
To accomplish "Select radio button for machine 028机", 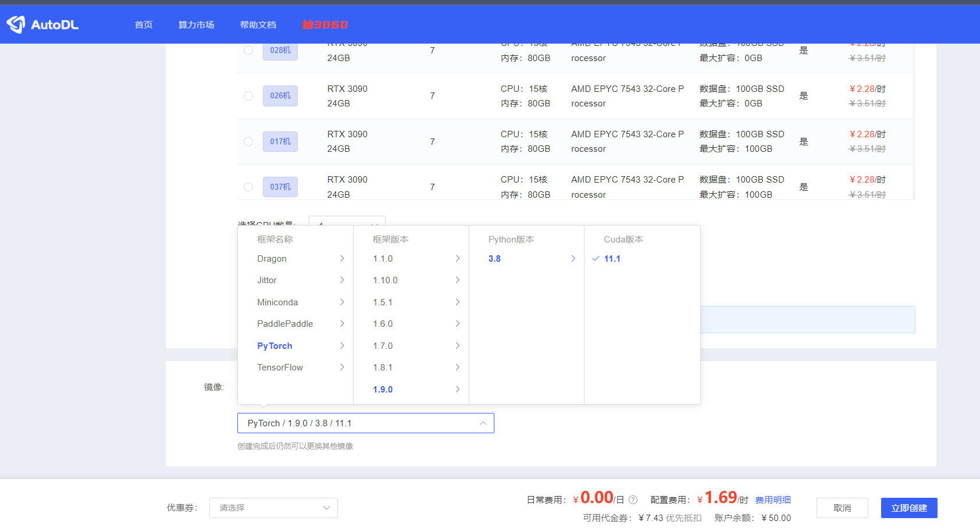I will (x=248, y=50).
